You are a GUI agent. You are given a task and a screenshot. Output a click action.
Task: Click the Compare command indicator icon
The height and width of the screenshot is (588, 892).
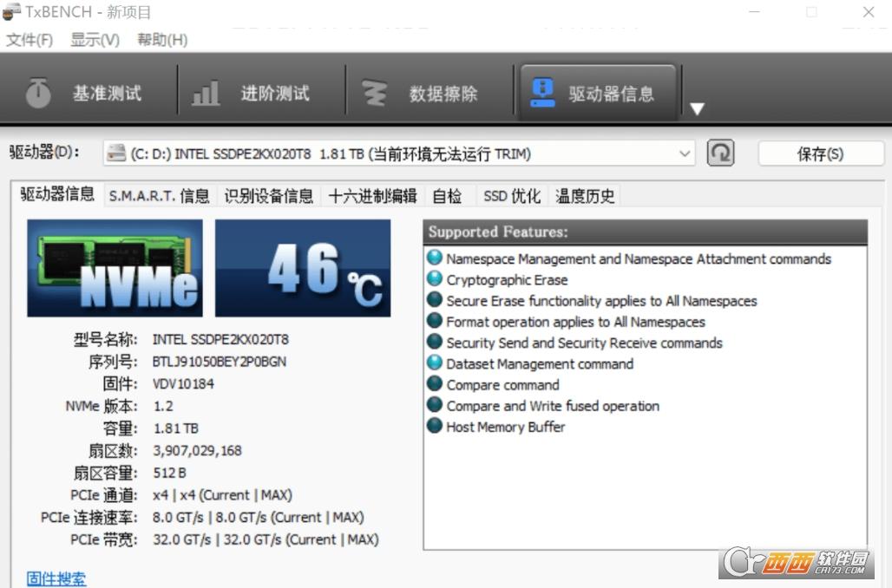click(x=435, y=384)
